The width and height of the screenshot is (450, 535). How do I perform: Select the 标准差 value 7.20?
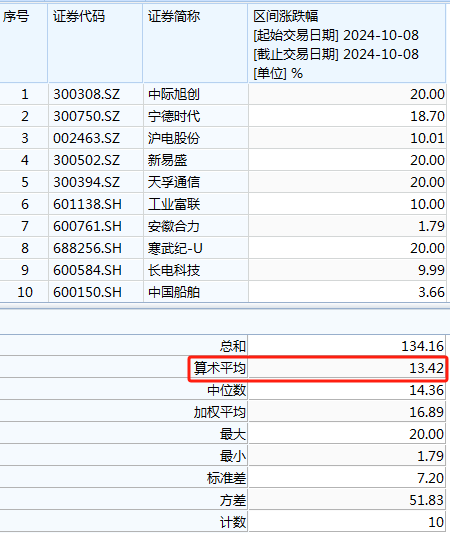tap(431, 478)
